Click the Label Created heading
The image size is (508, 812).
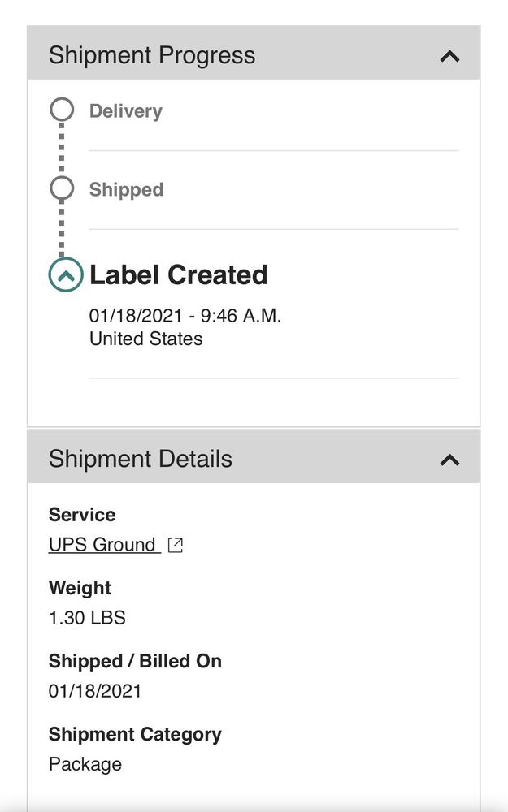[x=178, y=275]
